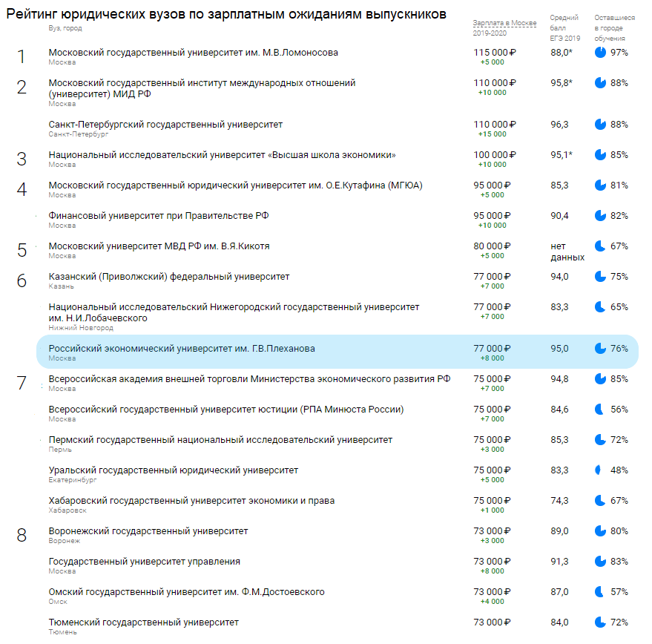
Task: Click the pie icon beside 81%
Action: tap(600, 185)
